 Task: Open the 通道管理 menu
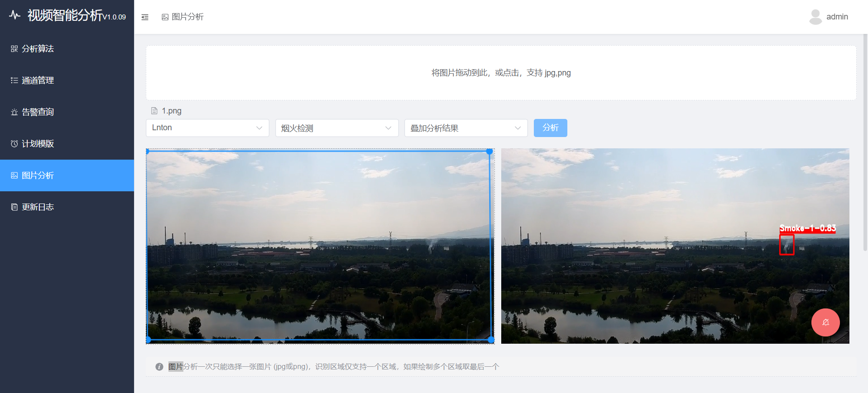pos(67,80)
